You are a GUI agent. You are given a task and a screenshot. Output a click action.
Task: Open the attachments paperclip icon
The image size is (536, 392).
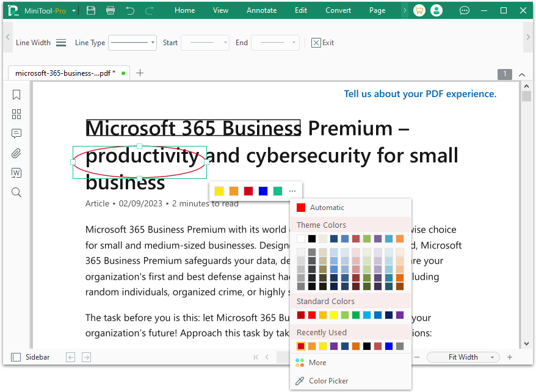16,153
